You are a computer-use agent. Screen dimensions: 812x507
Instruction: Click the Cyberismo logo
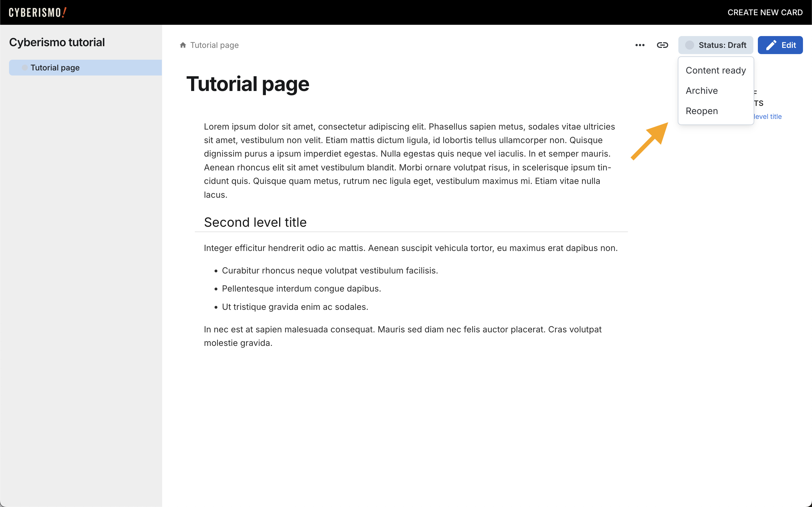[37, 12]
